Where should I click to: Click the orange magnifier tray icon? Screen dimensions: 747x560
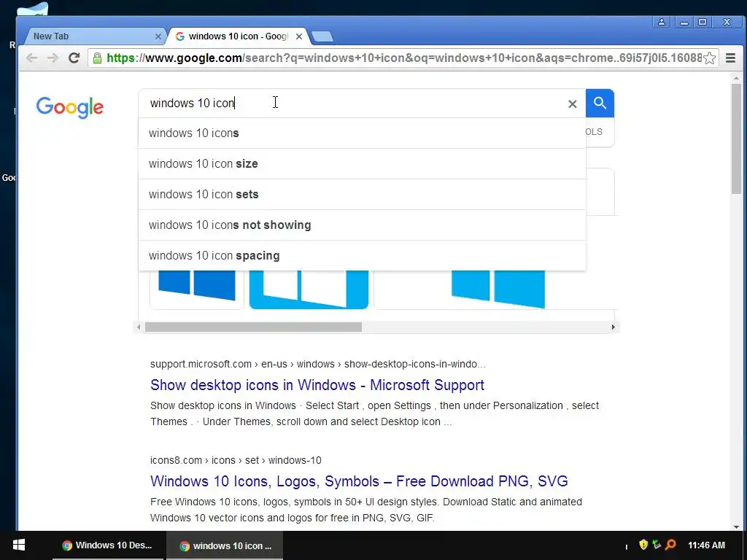pos(670,544)
